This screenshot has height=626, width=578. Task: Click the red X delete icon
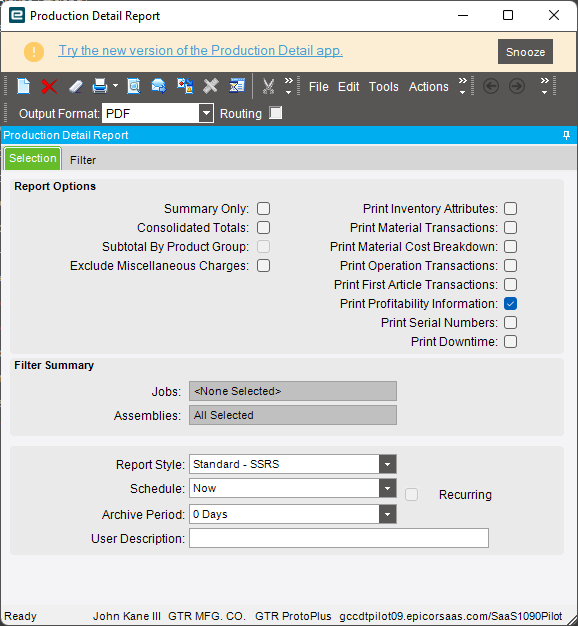[49, 86]
